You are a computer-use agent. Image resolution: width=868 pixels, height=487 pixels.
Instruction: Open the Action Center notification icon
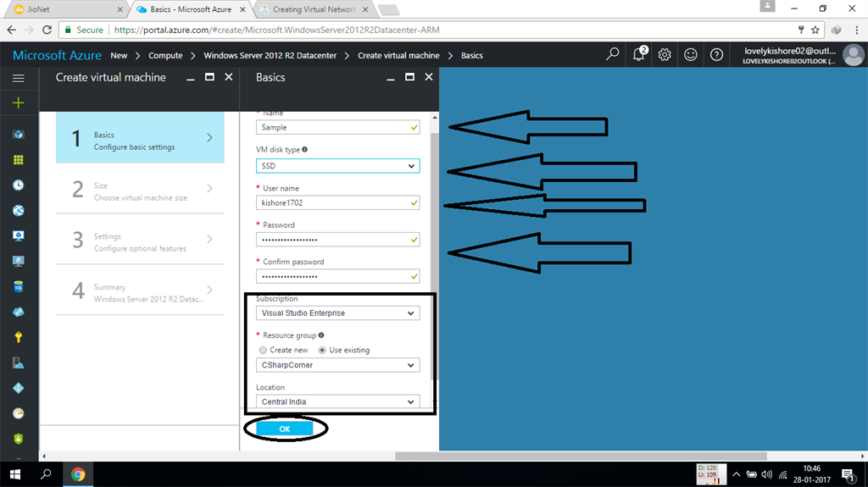(848, 475)
